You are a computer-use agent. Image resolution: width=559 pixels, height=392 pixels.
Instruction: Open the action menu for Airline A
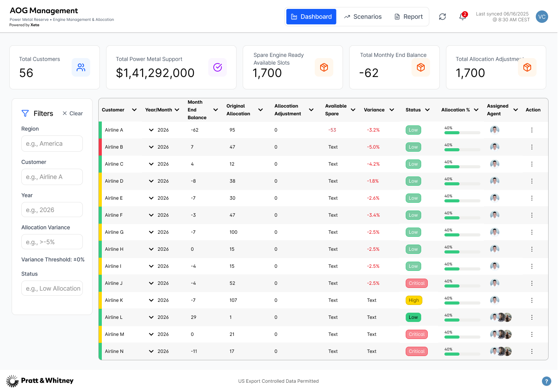(x=532, y=130)
